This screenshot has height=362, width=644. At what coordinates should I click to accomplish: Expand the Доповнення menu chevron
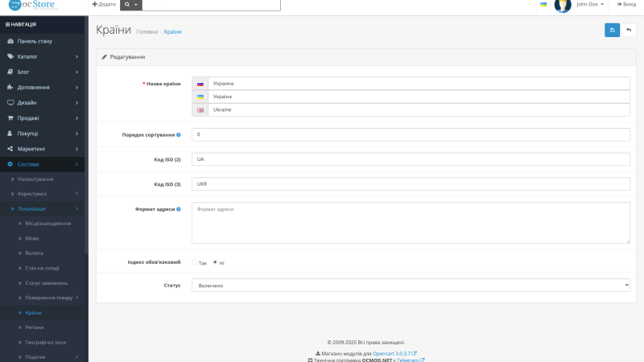coord(76,88)
